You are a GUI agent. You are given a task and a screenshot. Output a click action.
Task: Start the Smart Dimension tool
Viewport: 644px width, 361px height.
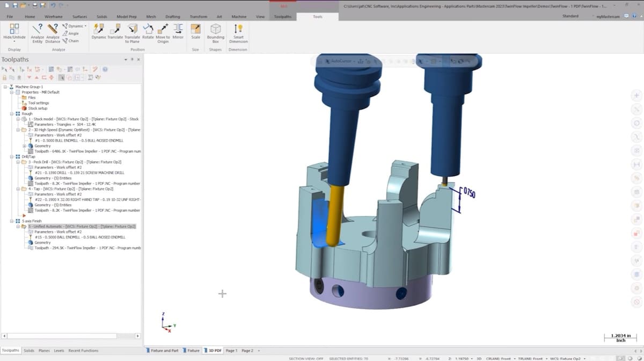click(x=238, y=33)
